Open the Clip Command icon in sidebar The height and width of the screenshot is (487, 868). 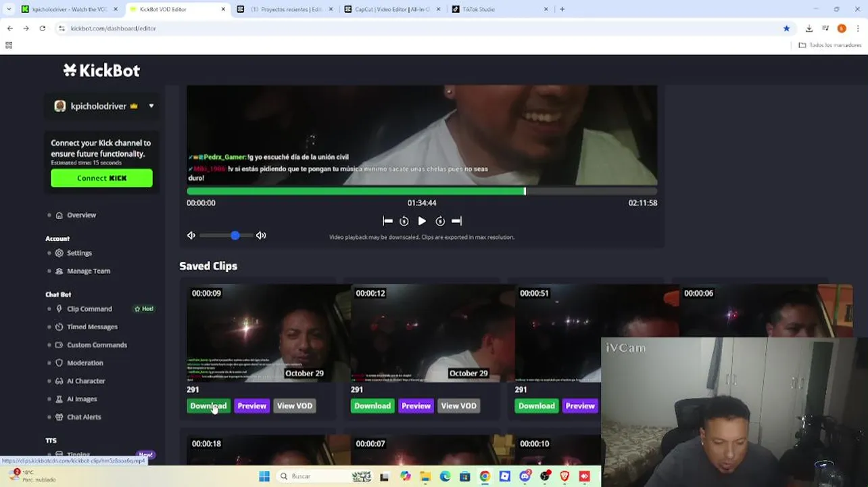point(59,309)
